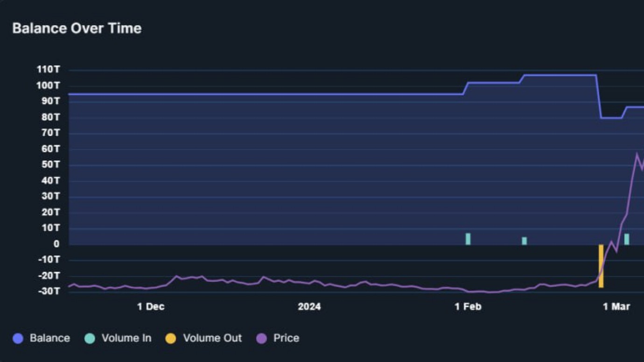This screenshot has height=362, width=644.
Task: Click the mid-February teal Volume In bar
Action: [x=525, y=241]
